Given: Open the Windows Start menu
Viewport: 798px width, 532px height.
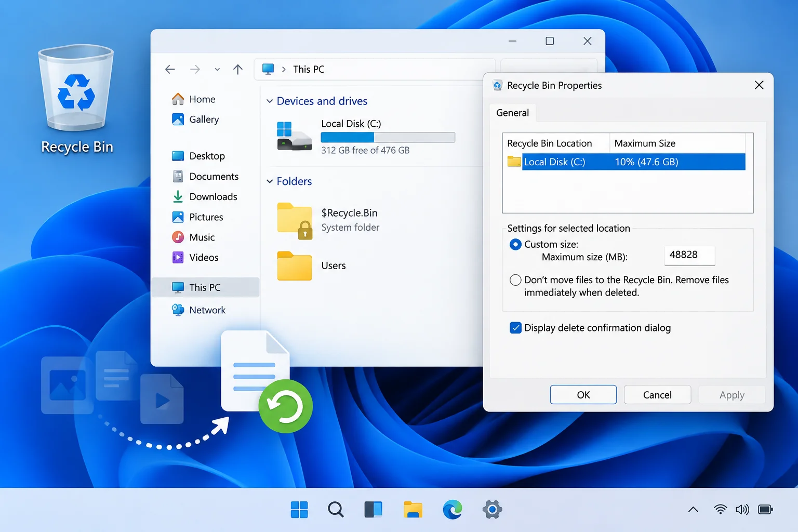Looking at the screenshot, I should pos(299,510).
